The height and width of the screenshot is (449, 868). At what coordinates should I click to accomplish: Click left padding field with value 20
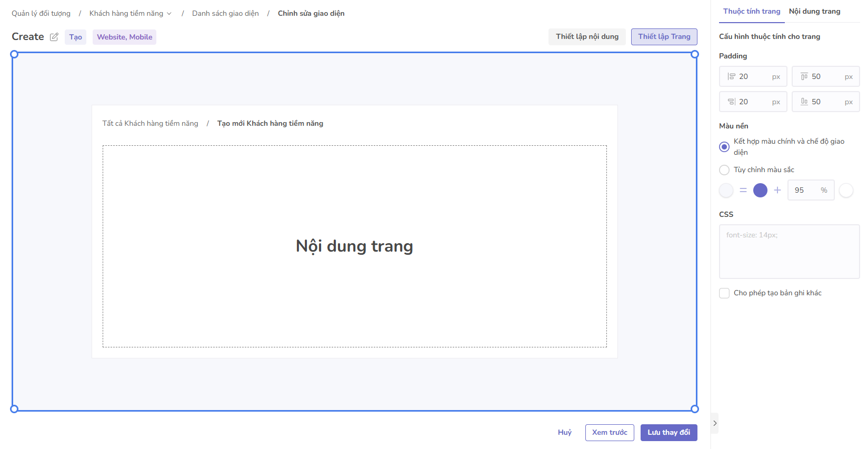(753, 76)
